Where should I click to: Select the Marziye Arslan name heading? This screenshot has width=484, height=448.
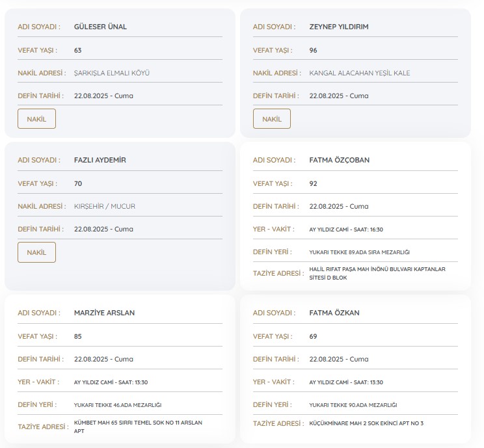click(104, 313)
